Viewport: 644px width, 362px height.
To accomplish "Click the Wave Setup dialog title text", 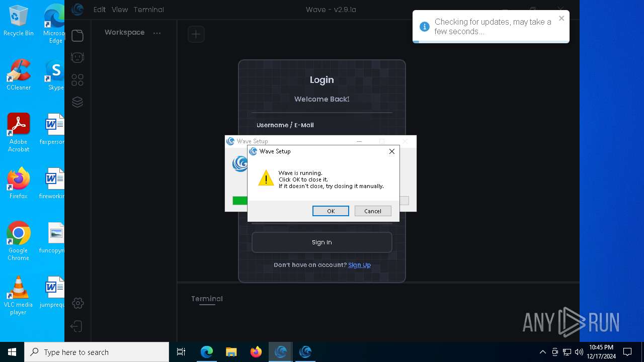I will (x=275, y=151).
